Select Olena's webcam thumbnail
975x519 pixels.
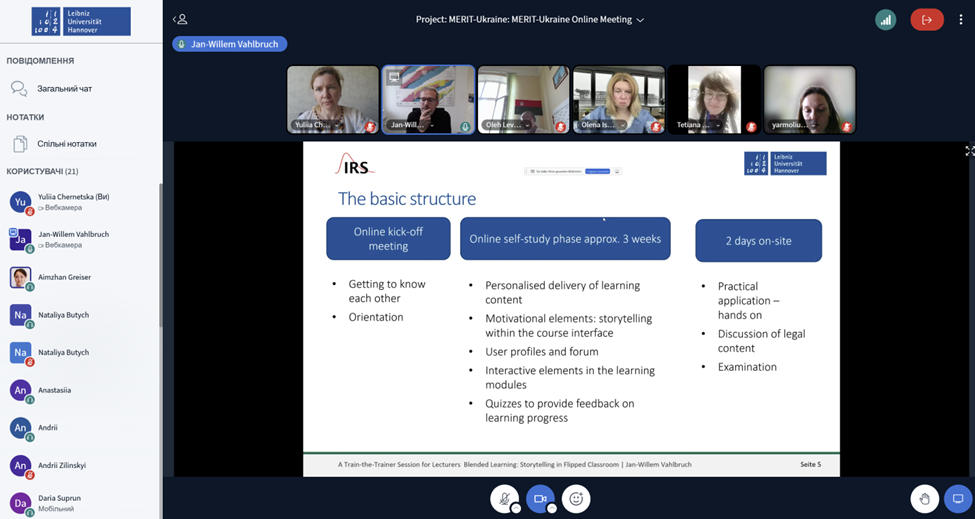pos(619,99)
